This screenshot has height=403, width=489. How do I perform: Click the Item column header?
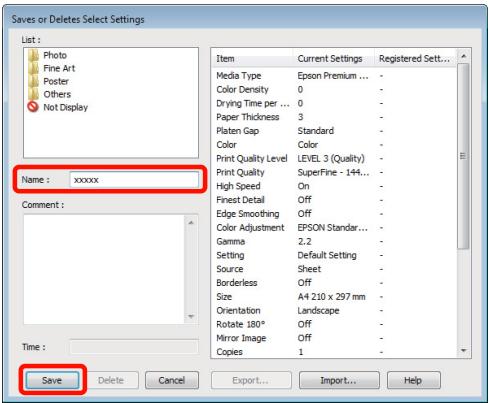[252, 59]
